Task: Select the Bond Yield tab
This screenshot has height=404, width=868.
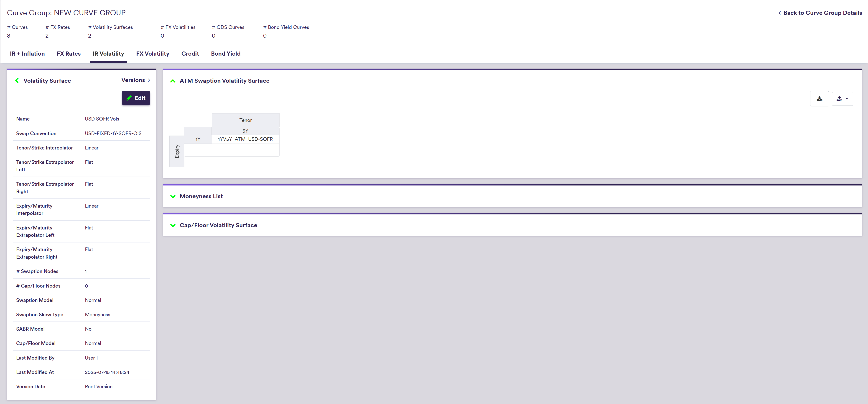Action: (x=226, y=54)
